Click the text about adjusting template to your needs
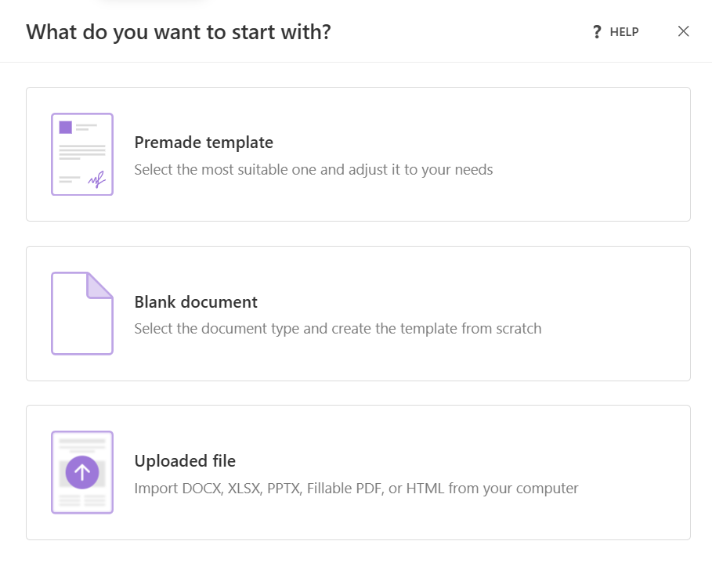Image resolution: width=712 pixels, height=588 pixels. [313, 169]
